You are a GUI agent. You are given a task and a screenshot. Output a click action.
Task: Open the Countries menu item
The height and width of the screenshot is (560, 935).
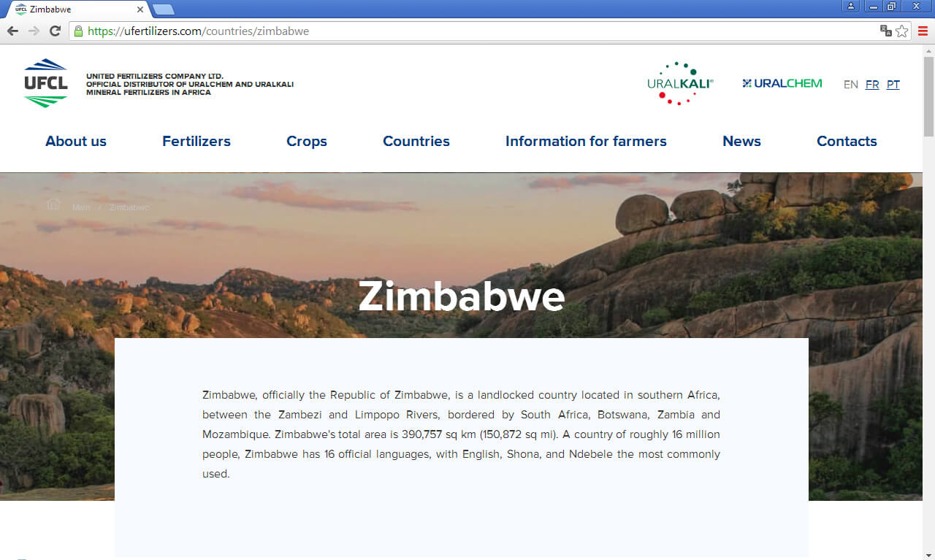[x=416, y=142]
